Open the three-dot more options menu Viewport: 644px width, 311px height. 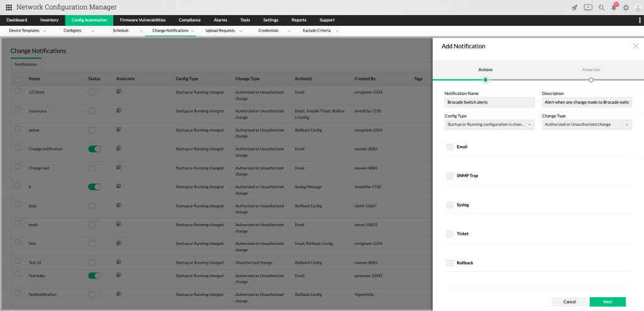pyautogui.click(x=640, y=20)
